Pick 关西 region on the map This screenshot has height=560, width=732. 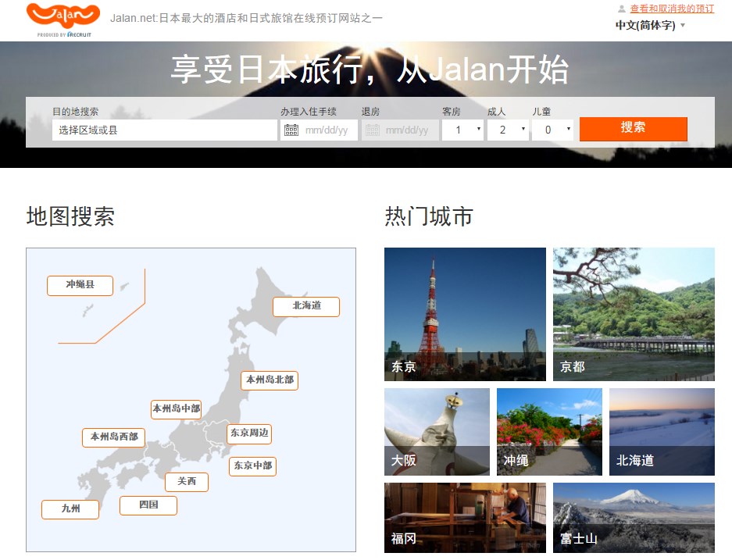click(x=187, y=482)
